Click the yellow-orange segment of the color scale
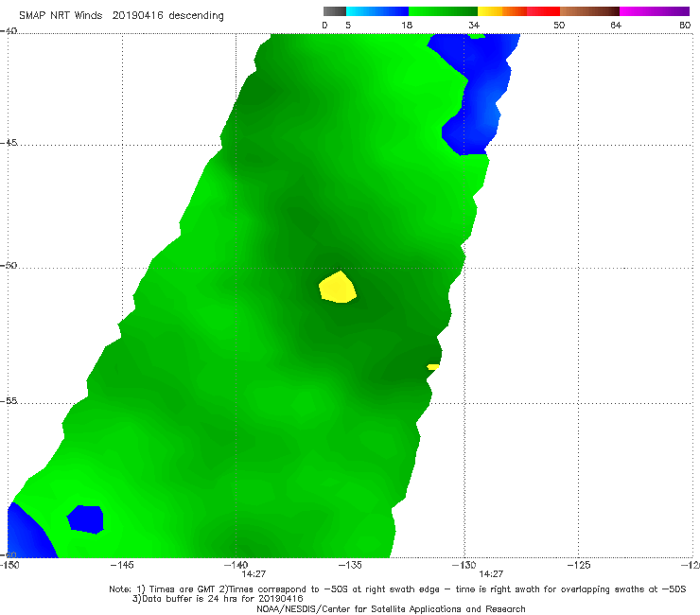 pos(501,11)
